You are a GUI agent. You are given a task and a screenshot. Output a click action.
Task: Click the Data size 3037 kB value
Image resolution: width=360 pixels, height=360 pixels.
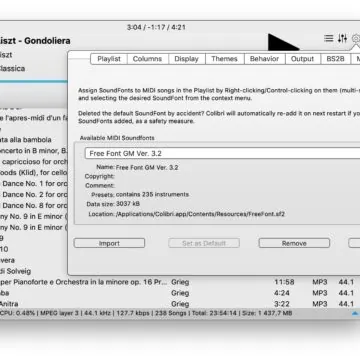128,204
